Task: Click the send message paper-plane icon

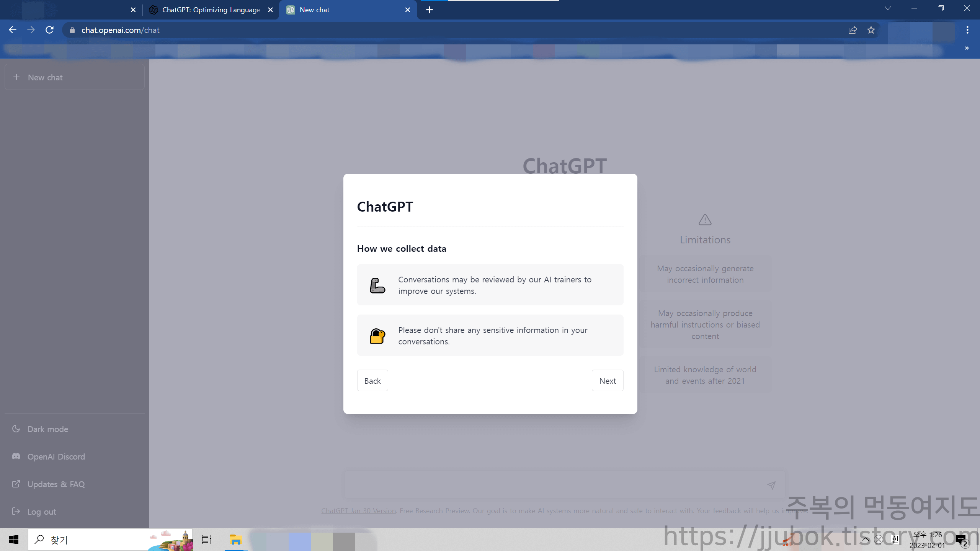Action: click(771, 485)
